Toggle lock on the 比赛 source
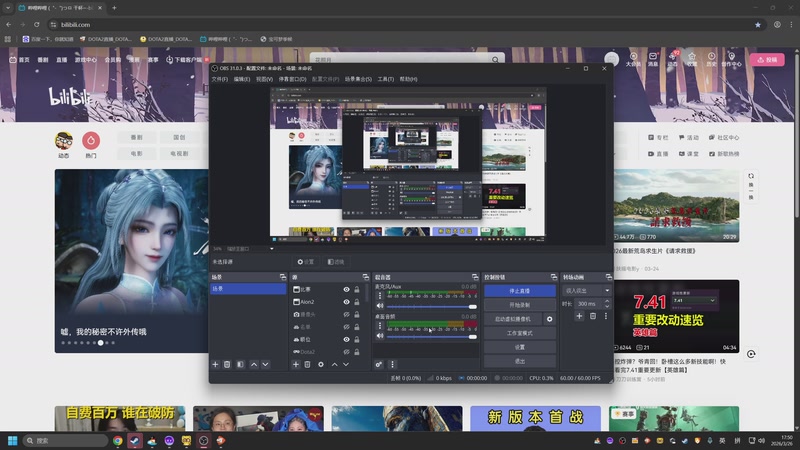Screen dimensions: 800x450 357,289
